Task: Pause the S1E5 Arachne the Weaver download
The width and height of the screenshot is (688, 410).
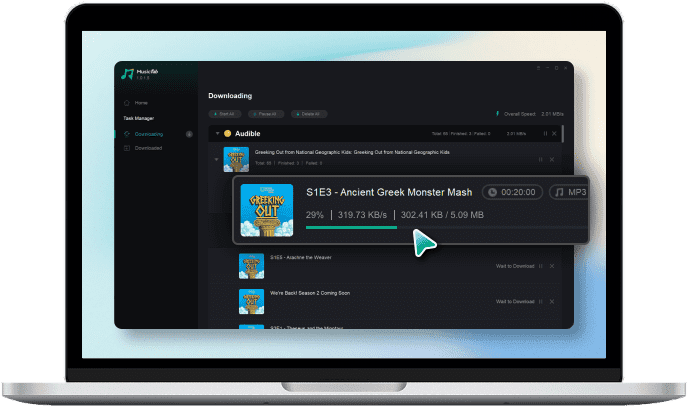Action: click(x=541, y=266)
